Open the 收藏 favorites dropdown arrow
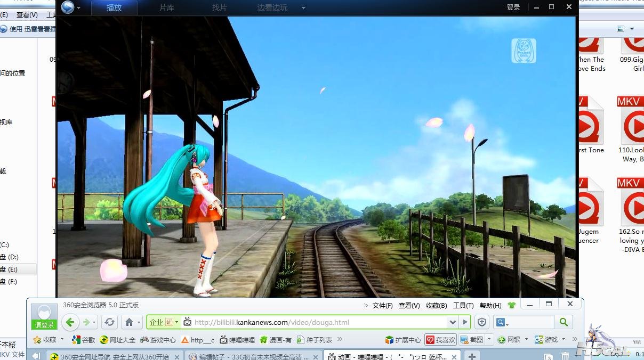The height and width of the screenshot is (360, 644). coord(62,339)
